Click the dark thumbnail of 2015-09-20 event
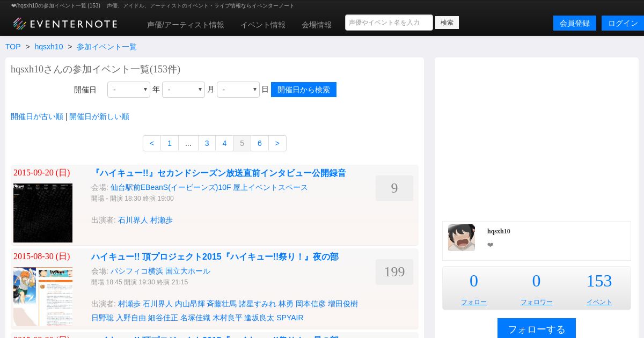The image size is (644, 338). pyautogui.click(x=43, y=213)
